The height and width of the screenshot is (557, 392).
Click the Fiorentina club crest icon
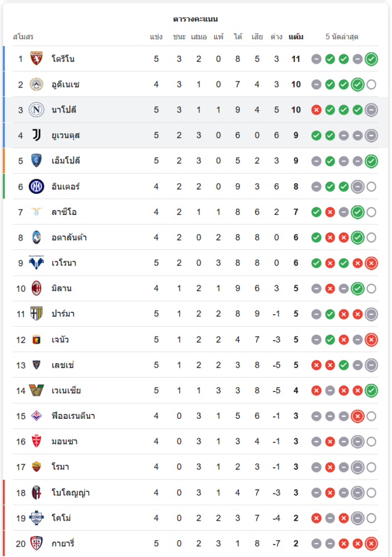click(37, 416)
